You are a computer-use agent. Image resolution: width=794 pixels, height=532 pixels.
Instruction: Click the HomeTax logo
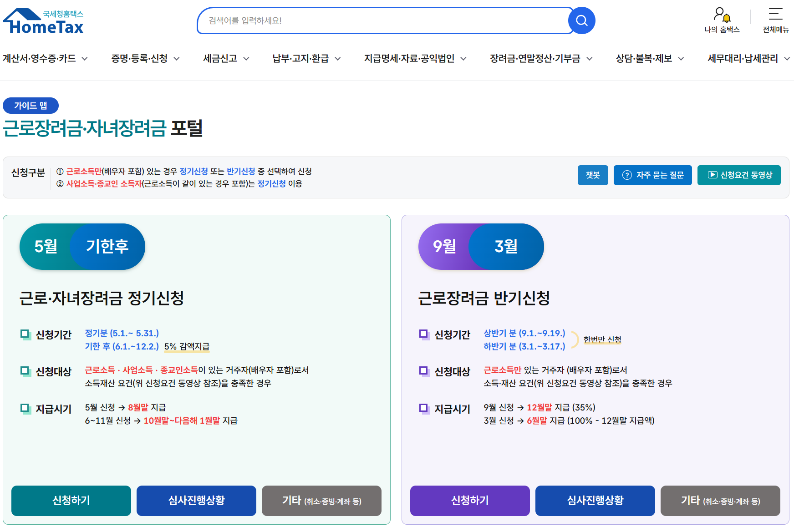tap(43, 21)
